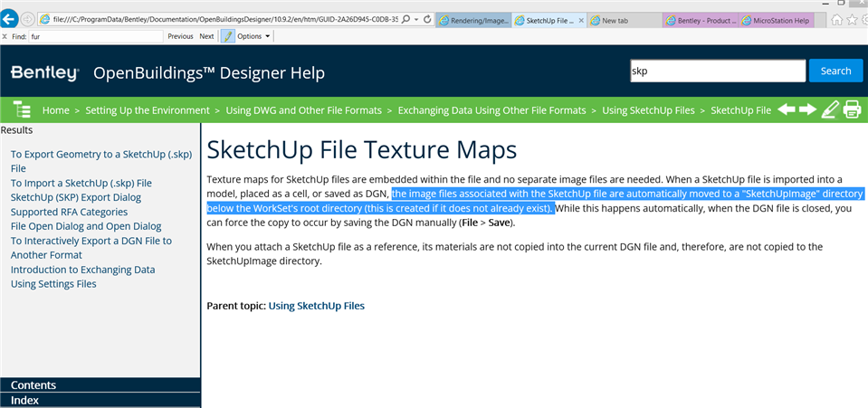Select the SketchUp File browser tab
This screenshot has width=868, height=408.
(545, 21)
